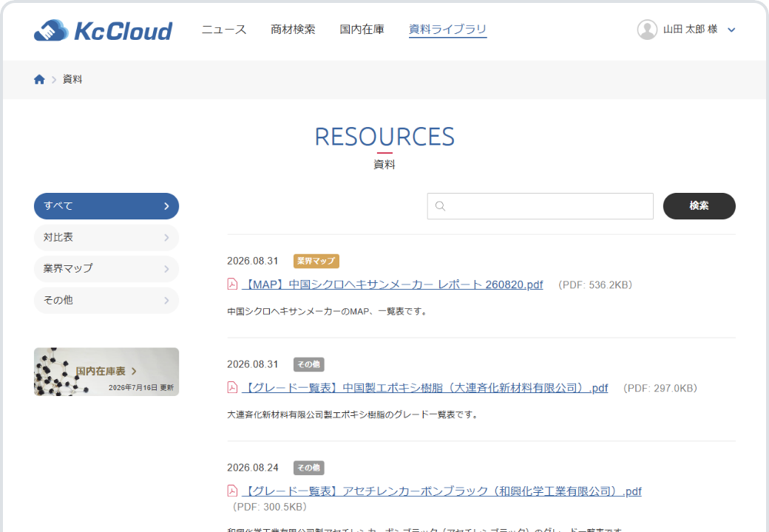Click the 検索 button
Viewport: 769px width, 532px height.
[x=699, y=205]
